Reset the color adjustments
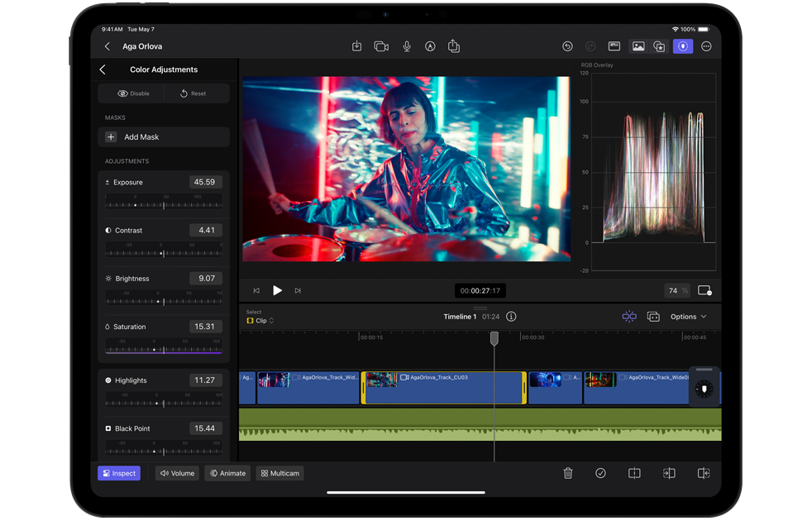Viewport: 812px width, 521px height. coord(193,93)
